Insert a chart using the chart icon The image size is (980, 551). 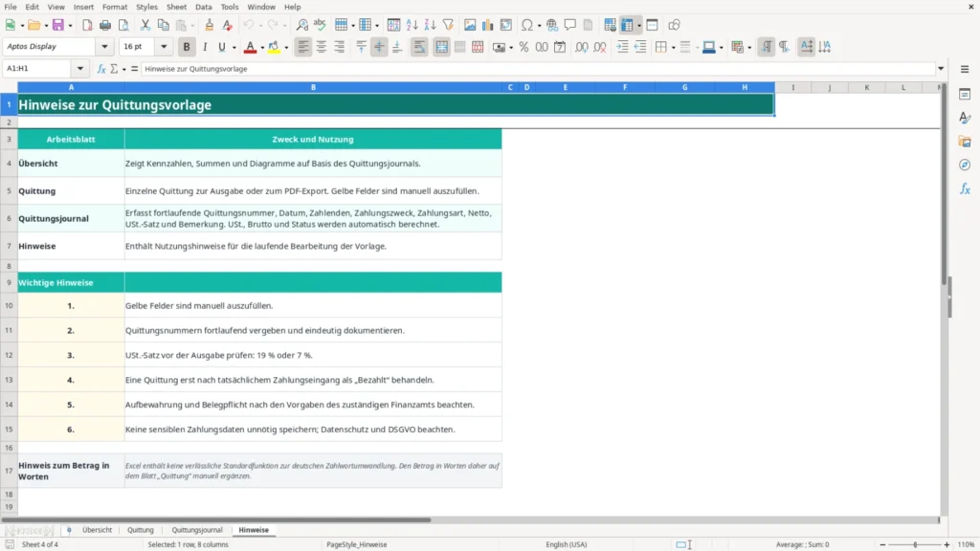[x=487, y=25]
